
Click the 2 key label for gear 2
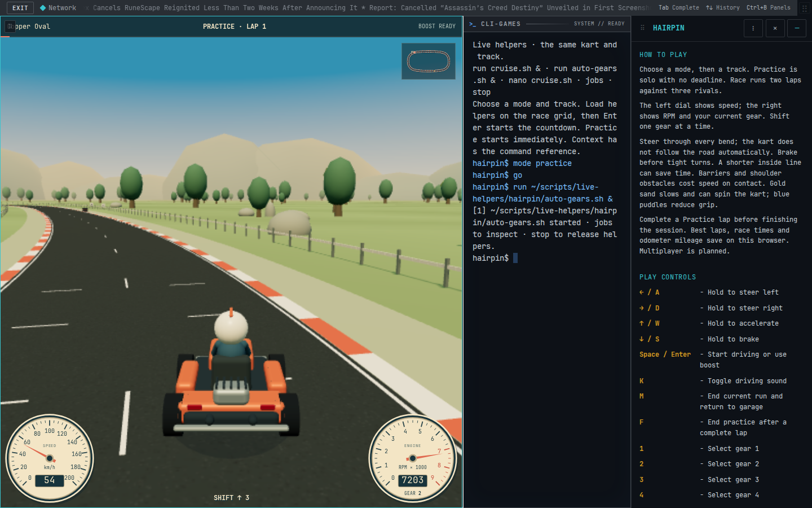tap(641, 464)
